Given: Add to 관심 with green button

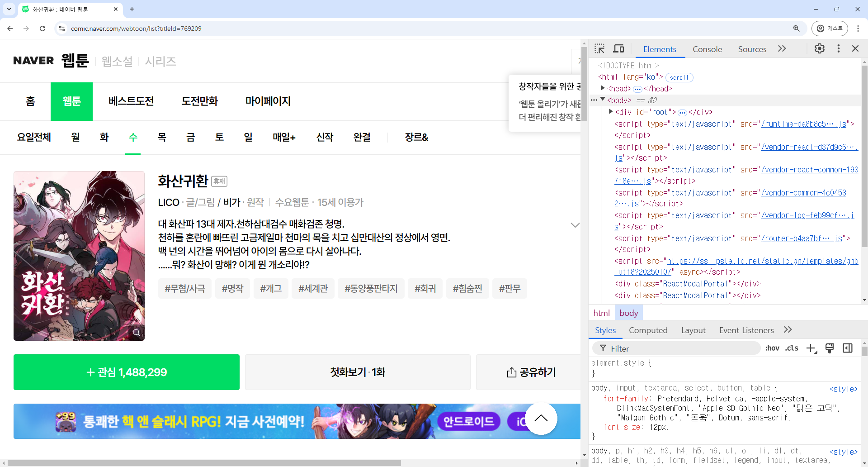Looking at the screenshot, I should [127, 372].
